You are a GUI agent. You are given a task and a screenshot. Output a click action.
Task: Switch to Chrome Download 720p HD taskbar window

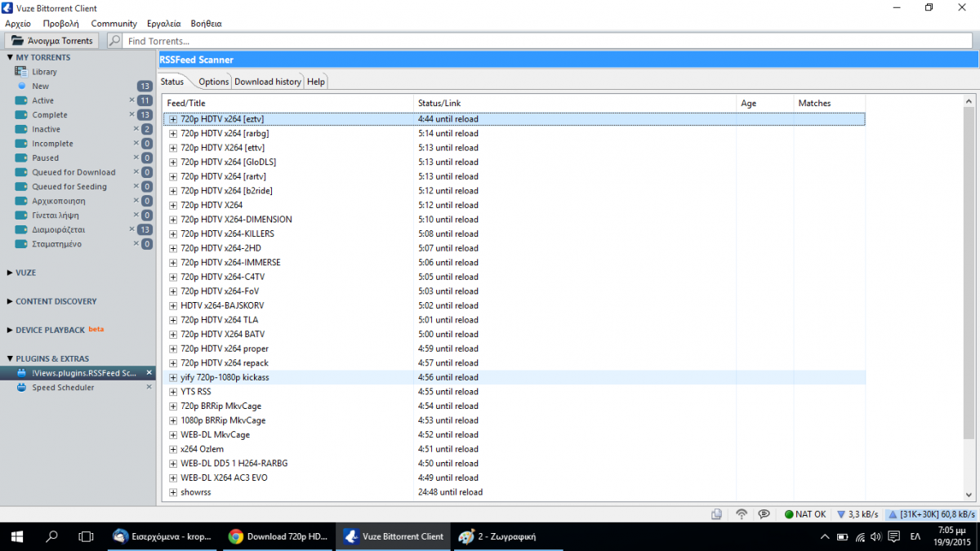(x=278, y=536)
